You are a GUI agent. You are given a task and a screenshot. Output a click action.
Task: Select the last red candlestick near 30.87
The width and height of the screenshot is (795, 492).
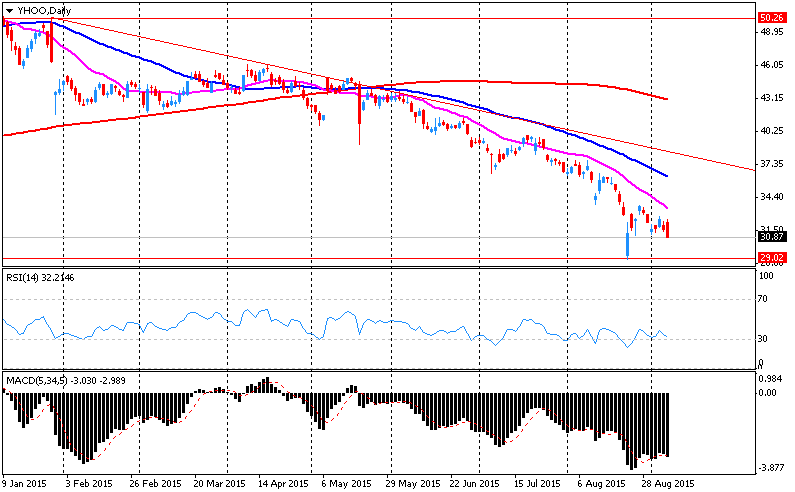tap(668, 229)
